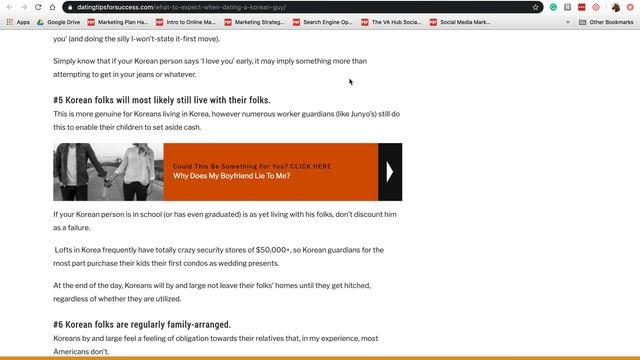Reload the current page
Screen dimensions: 640x360
tap(38, 7)
